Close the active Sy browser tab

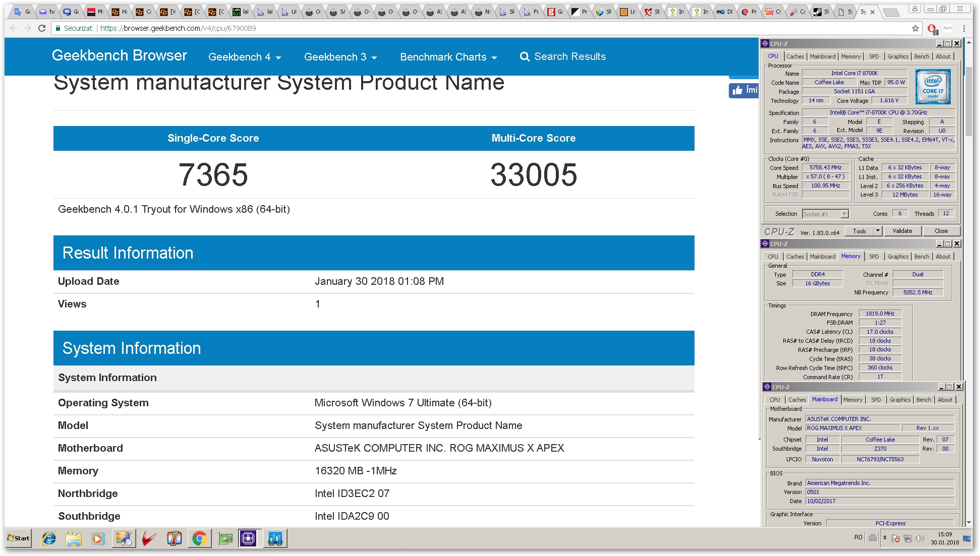click(x=873, y=12)
